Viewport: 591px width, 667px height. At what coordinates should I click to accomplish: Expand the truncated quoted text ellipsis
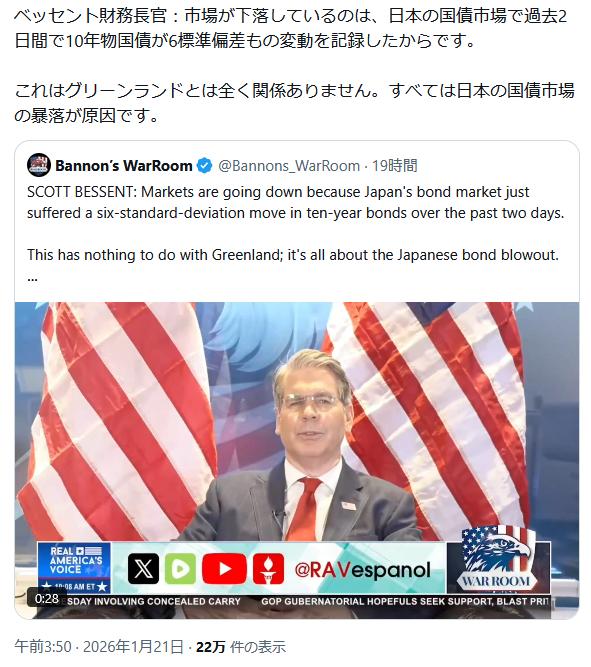click(32, 278)
